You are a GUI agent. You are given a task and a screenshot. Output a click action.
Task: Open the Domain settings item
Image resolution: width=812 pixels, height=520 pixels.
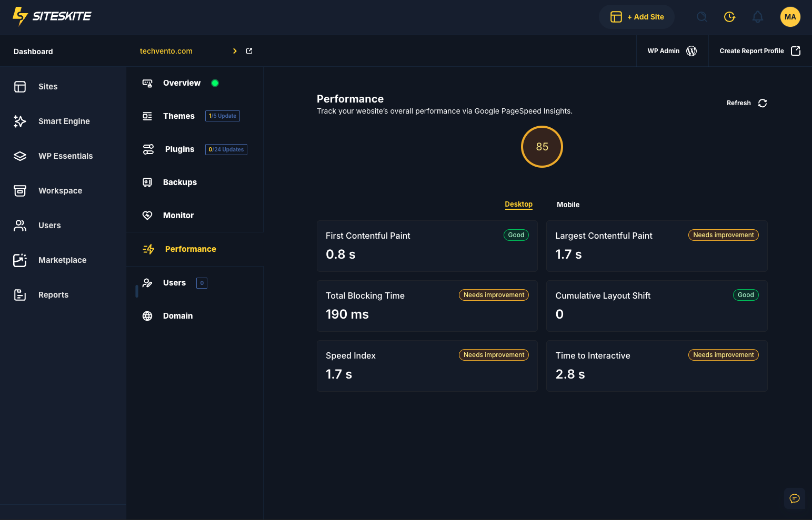tap(177, 316)
